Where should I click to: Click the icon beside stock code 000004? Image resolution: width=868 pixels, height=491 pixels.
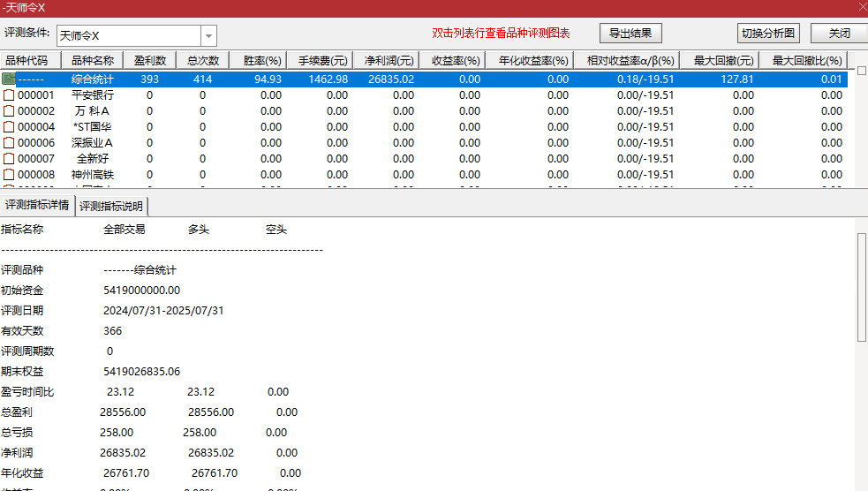(x=9, y=127)
